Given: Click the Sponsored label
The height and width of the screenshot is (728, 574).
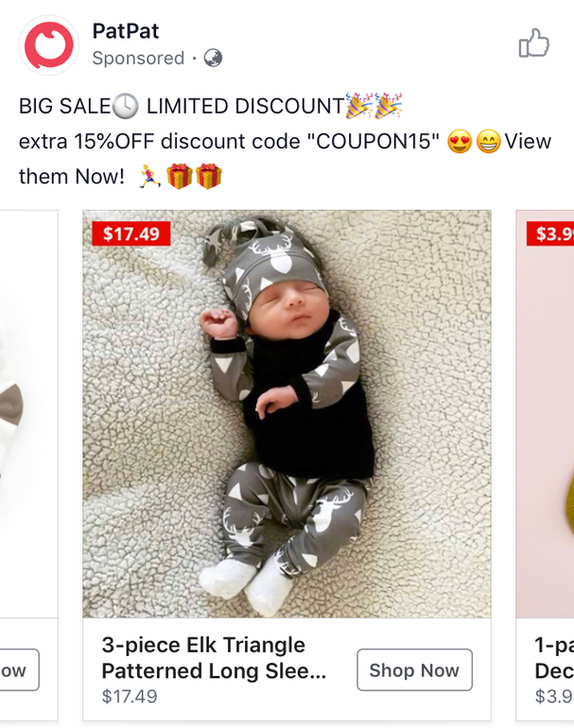Looking at the screenshot, I should 138,59.
